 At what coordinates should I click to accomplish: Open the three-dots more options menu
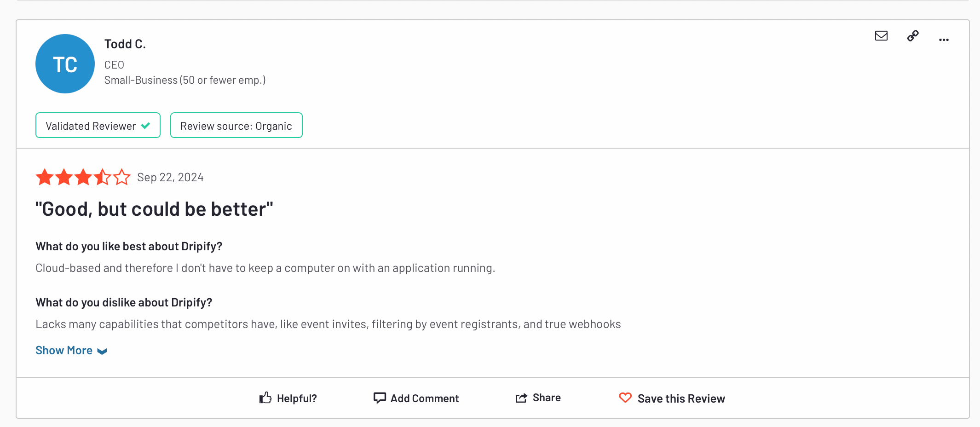click(x=944, y=40)
